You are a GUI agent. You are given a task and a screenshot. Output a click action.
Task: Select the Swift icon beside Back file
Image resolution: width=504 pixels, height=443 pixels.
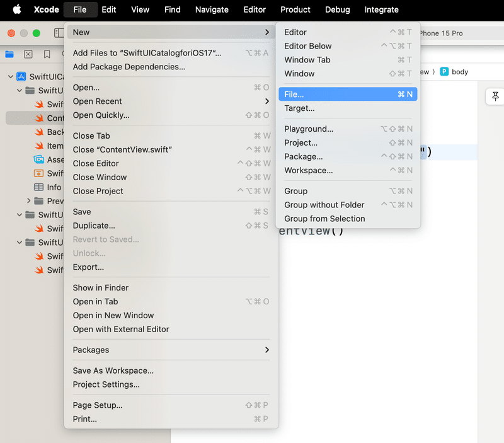coord(39,132)
